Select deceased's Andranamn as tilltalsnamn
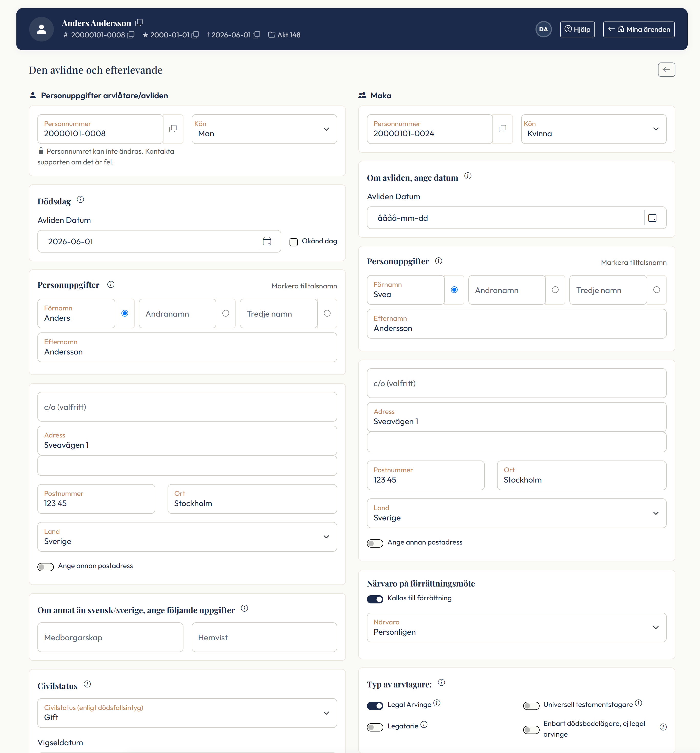This screenshot has height=753, width=700. [226, 313]
